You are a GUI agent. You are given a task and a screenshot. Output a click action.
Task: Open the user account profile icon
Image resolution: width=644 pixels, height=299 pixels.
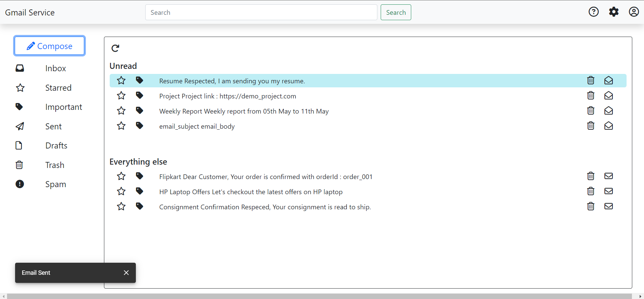(x=634, y=12)
